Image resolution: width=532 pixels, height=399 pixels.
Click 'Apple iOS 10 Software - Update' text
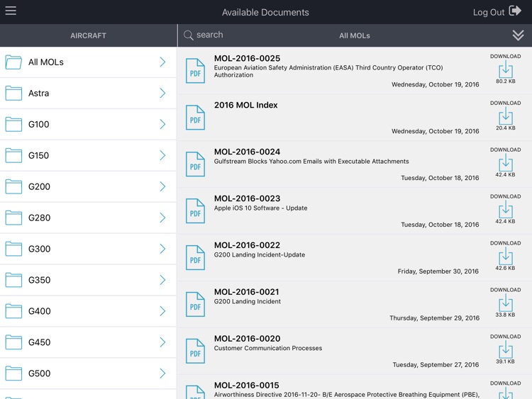(260, 208)
